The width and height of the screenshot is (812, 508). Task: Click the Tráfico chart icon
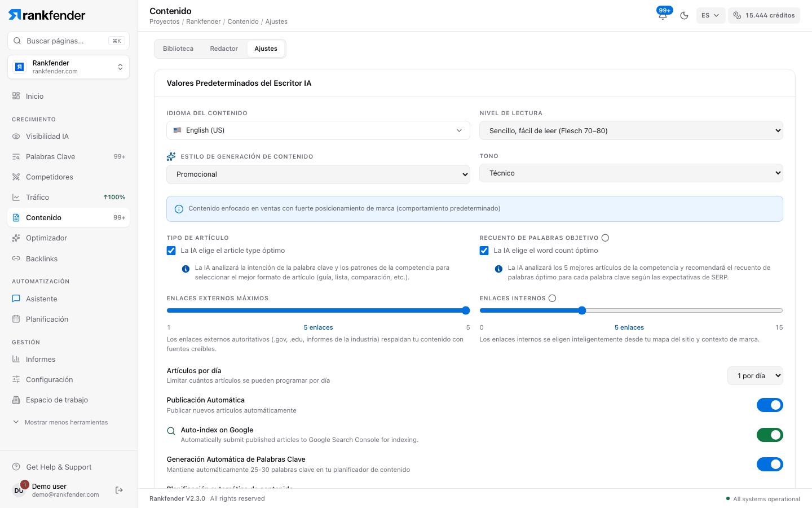[16, 197]
